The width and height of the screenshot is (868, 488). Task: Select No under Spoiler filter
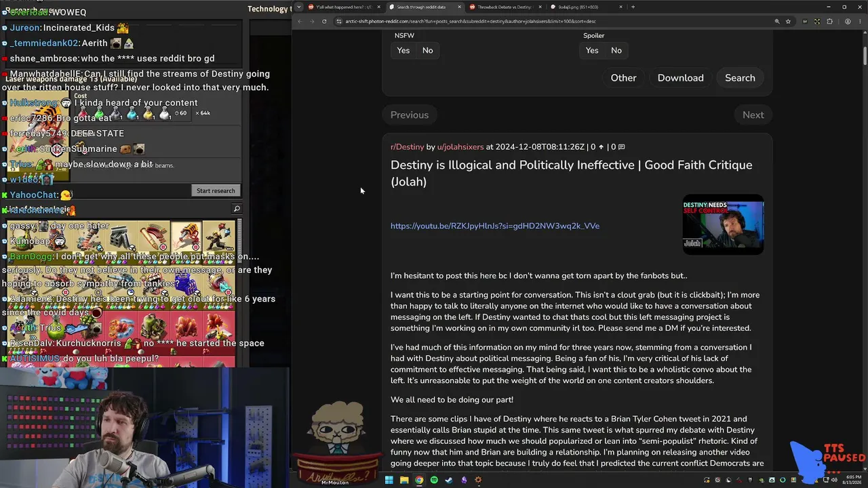pyautogui.click(x=616, y=50)
